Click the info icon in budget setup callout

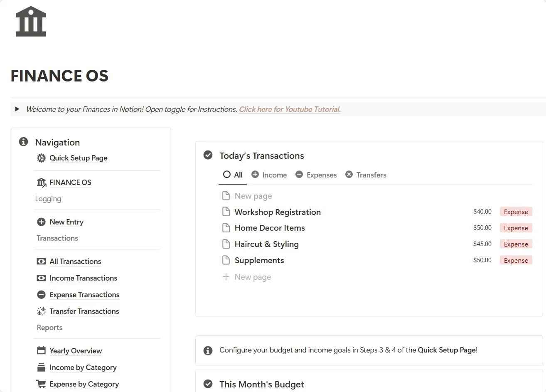pos(208,350)
